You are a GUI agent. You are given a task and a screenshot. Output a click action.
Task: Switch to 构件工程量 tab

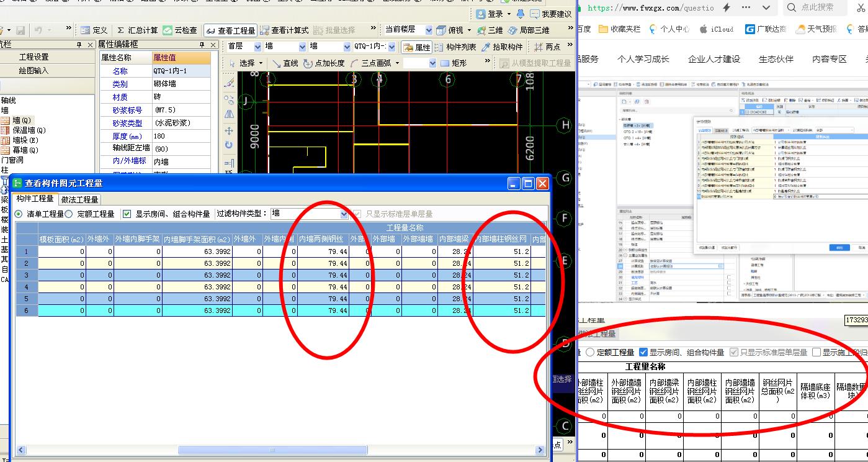[35, 199]
